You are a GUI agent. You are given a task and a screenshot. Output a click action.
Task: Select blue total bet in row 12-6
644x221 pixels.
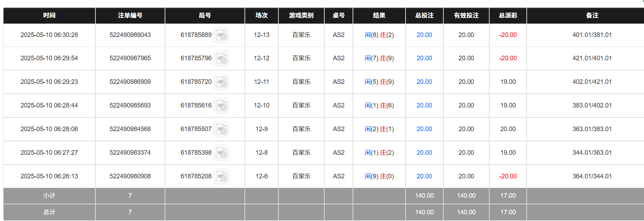[424, 176]
